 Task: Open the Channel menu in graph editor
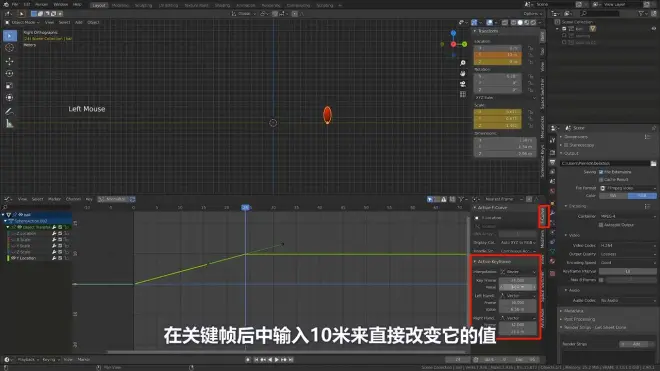click(x=73, y=199)
